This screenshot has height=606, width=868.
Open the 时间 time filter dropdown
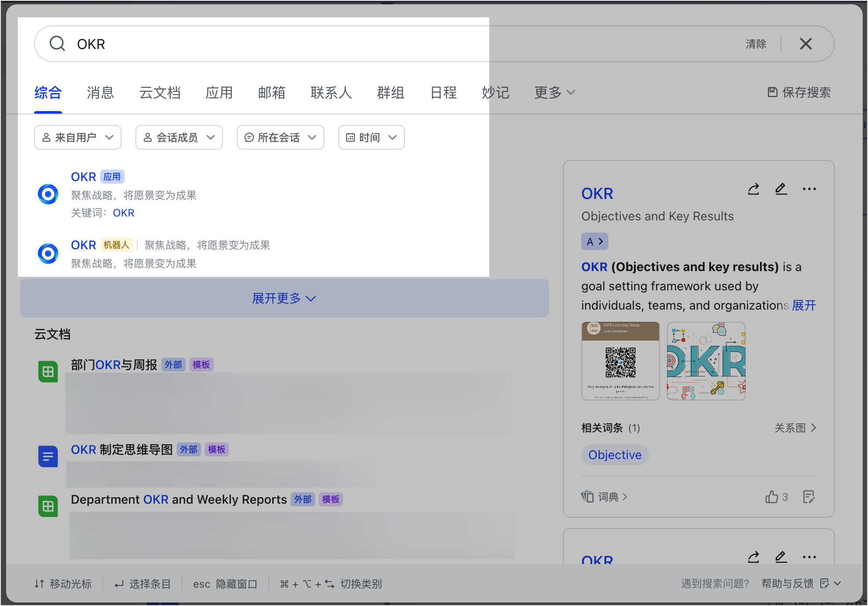tap(371, 137)
